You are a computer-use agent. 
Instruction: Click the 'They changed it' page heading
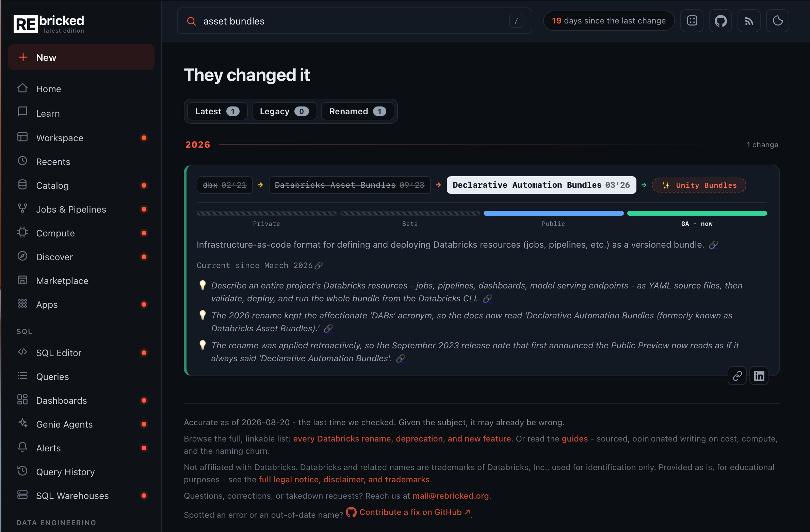247,75
